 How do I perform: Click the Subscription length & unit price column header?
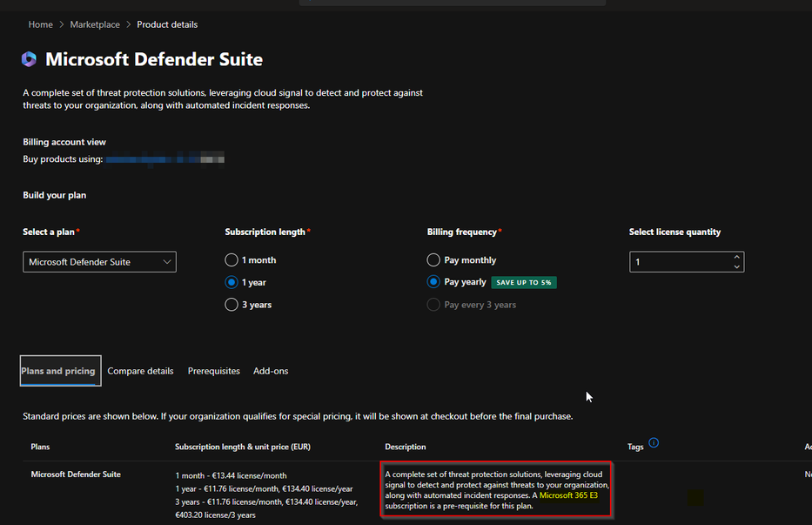tap(243, 447)
